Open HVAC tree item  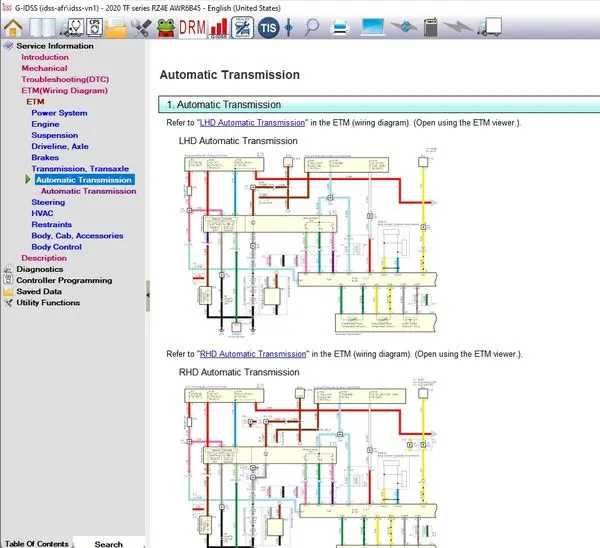[42, 213]
